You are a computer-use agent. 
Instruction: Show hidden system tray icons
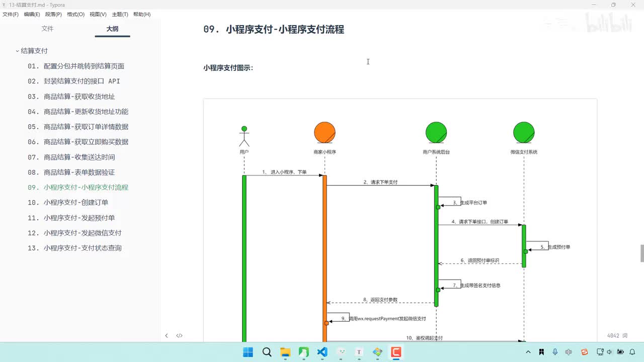tap(527, 352)
